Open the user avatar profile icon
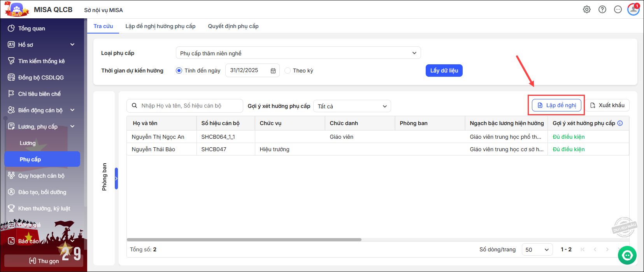 633,9
